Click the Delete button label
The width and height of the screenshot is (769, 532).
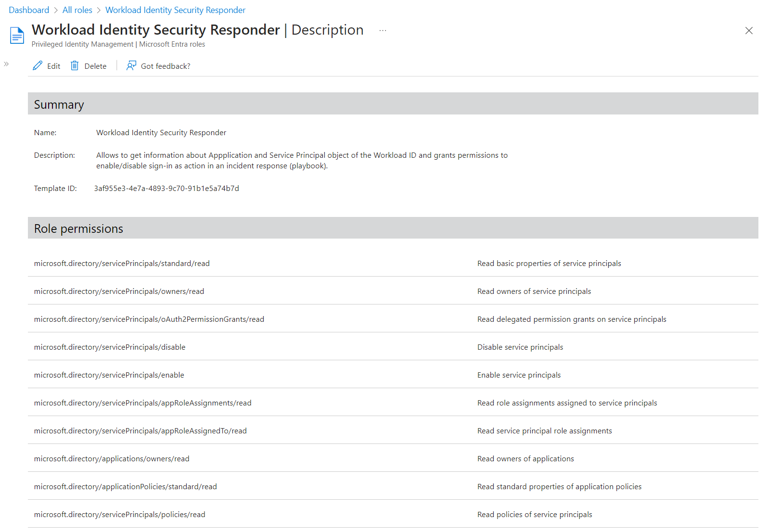tap(95, 66)
